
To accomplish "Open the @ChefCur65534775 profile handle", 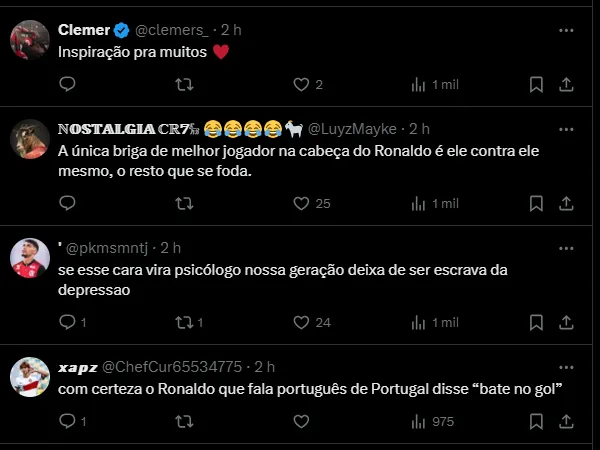I will (172, 366).
